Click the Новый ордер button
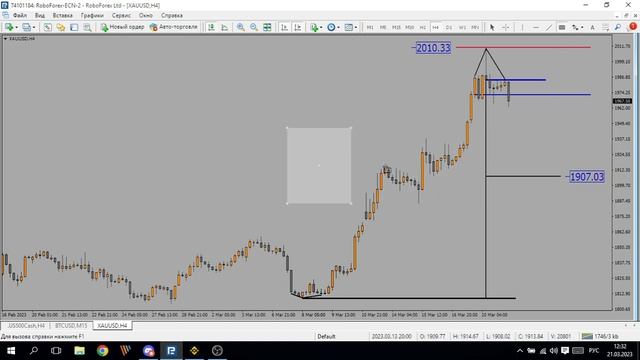This screenshot has height=360, width=640. pos(122,27)
